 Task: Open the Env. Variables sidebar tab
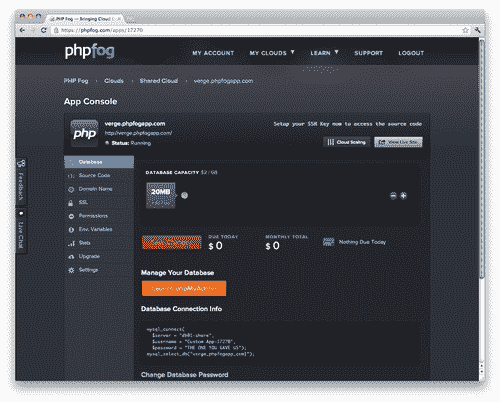pos(99,229)
